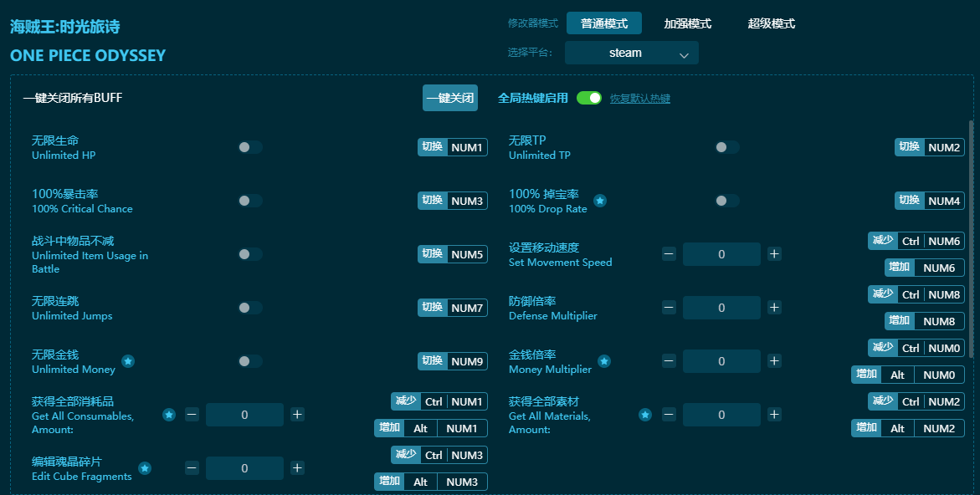Viewport: 980px width, 495px height.
Task: Click 切换 NUM9 hotkey for Unlimited Money
Action: [453, 360]
